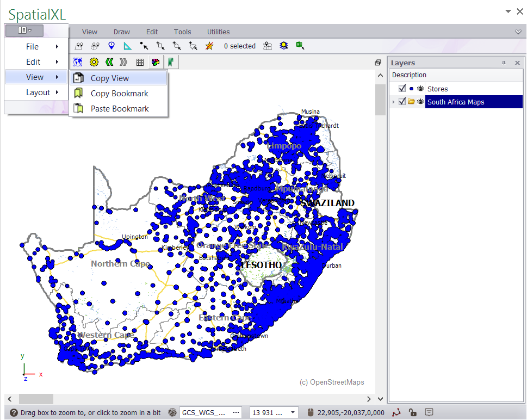
Task: Uncheck the South Africa Maps checkbox
Action: click(x=403, y=102)
